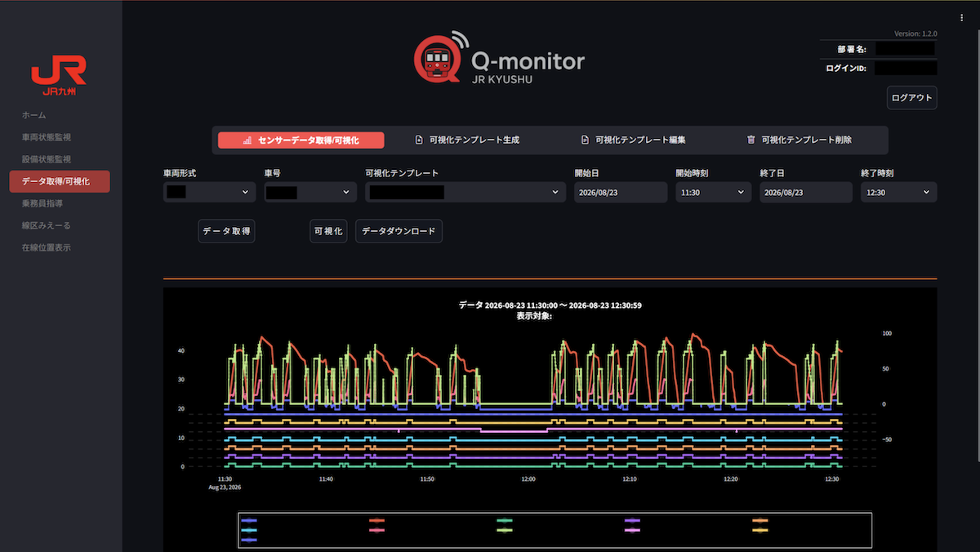Click the 終了日 date field
This screenshot has width=980, height=552.
(806, 192)
